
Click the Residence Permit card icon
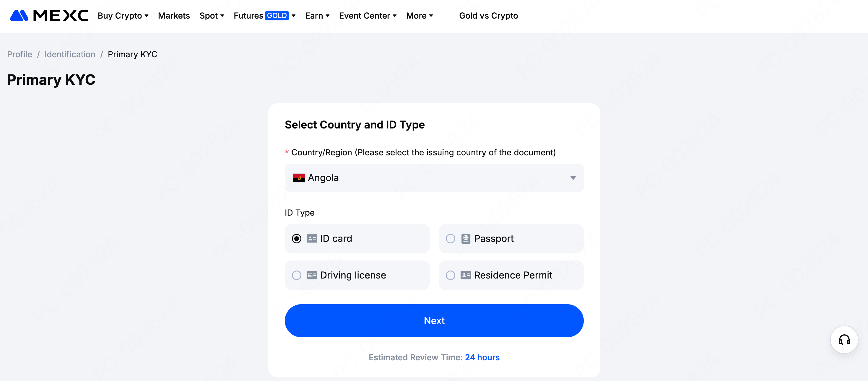(x=466, y=275)
